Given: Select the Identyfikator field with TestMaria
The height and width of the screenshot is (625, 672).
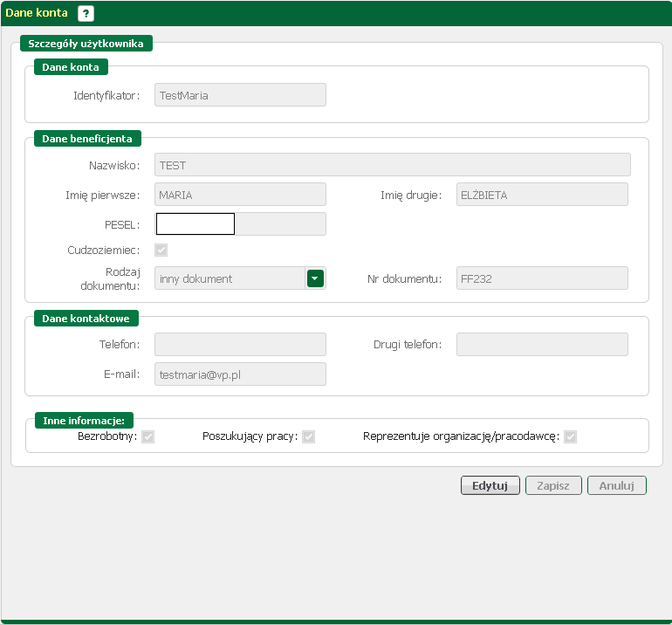Looking at the screenshot, I should pos(240,95).
